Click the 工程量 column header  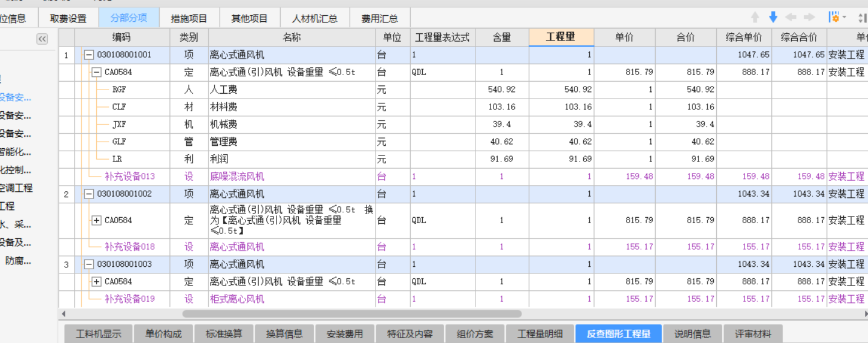561,37
